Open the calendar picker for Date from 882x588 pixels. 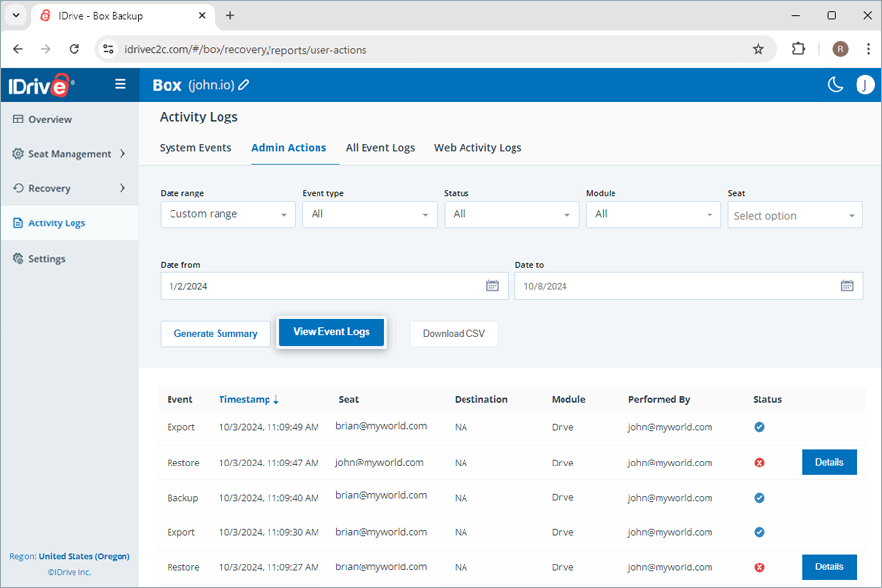pyautogui.click(x=493, y=285)
